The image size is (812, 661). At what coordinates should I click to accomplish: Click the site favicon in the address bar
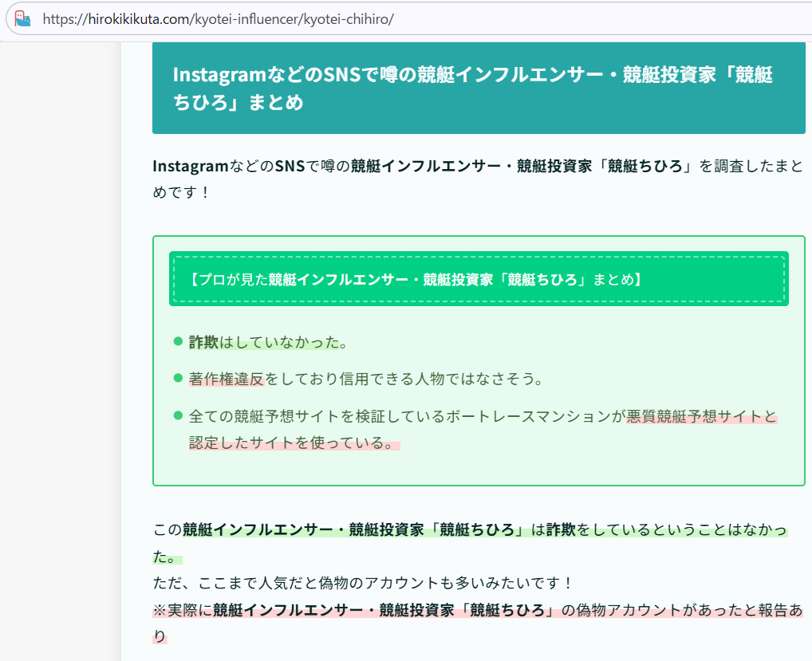point(22,18)
